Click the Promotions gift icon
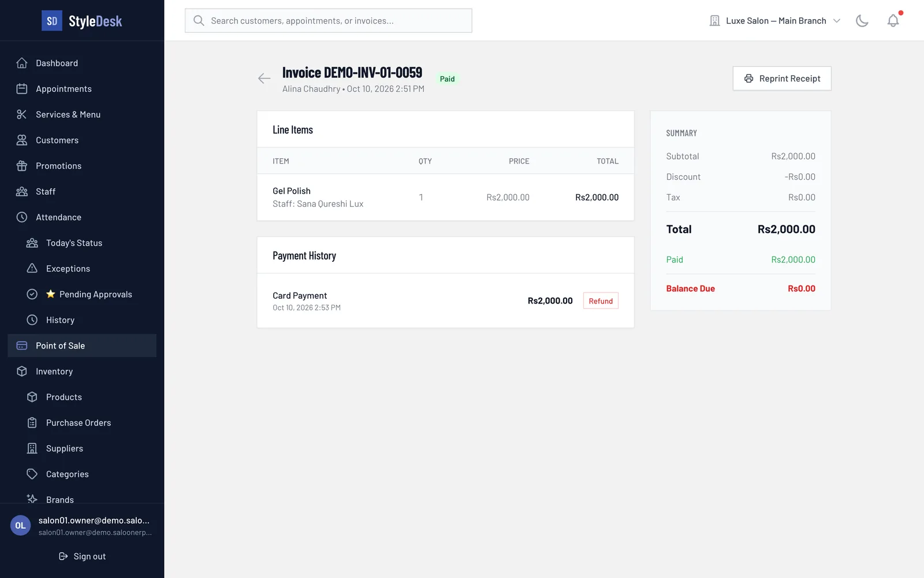Image resolution: width=924 pixels, height=578 pixels. point(22,166)
